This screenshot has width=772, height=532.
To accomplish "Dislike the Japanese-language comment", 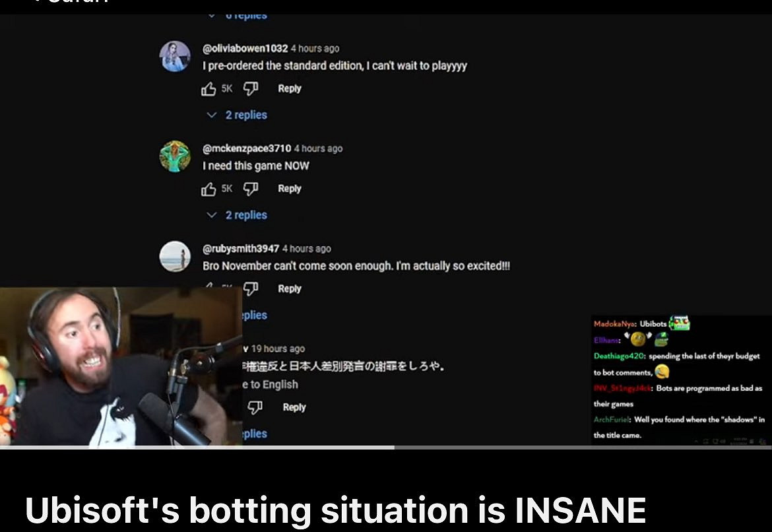I will pyautogui.click(x=255, y=407).
